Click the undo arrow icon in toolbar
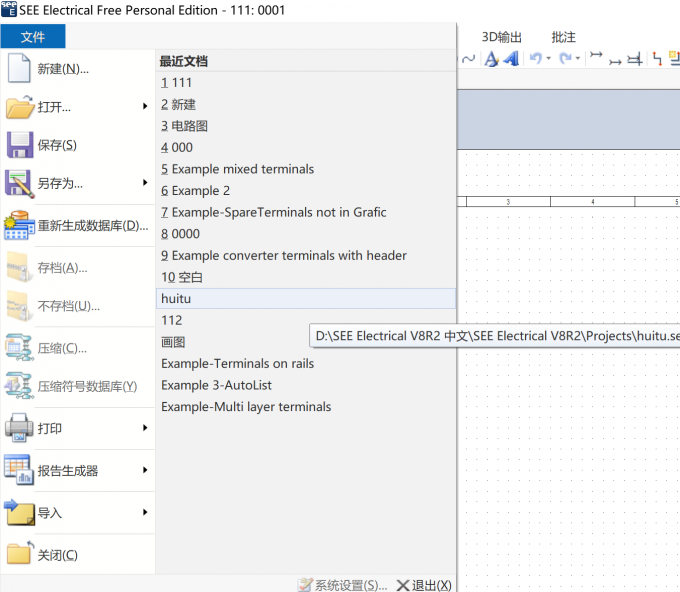 536,58
